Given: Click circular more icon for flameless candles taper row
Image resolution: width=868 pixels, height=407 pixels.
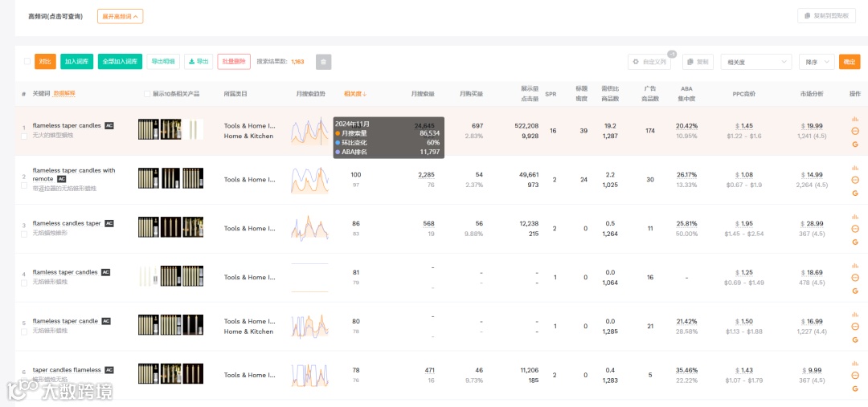Looking at the screenshot, I should (x=854, y=229).
